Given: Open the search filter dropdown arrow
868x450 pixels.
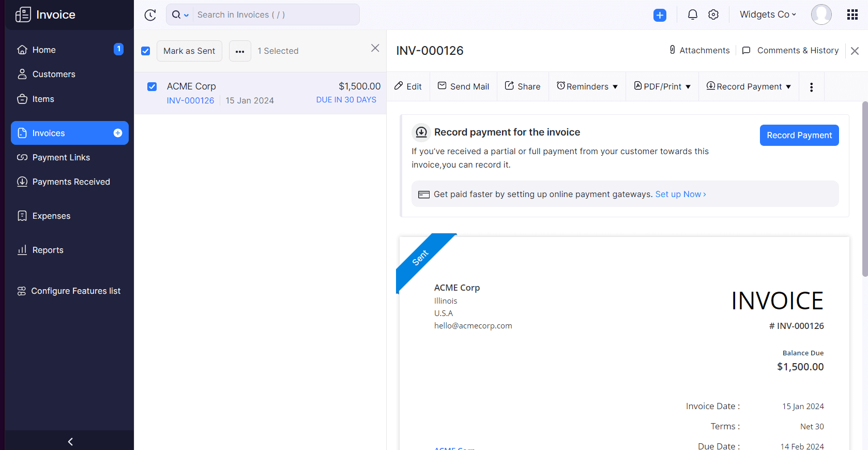Looking at the screenshot, I should coord(186,15).
